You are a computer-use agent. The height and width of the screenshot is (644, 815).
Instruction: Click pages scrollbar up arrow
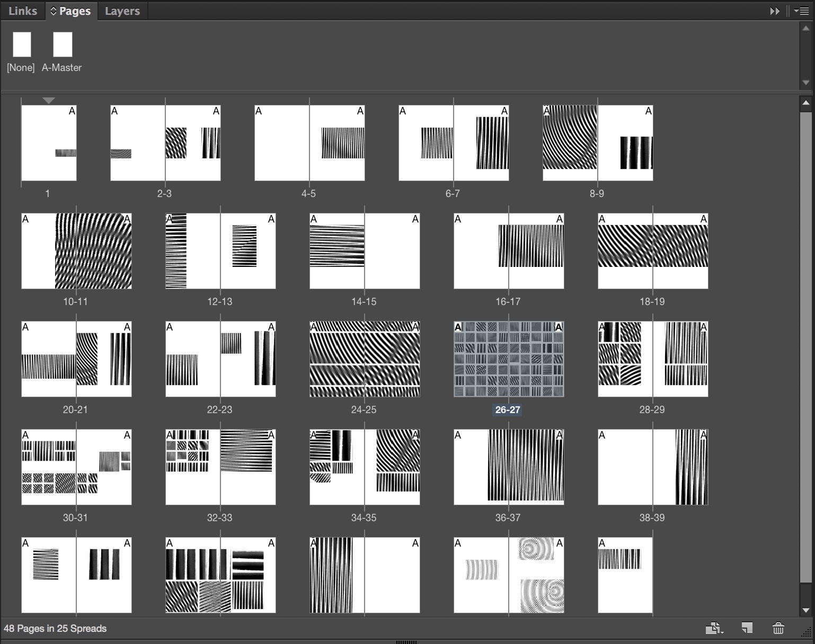[806, 103]
